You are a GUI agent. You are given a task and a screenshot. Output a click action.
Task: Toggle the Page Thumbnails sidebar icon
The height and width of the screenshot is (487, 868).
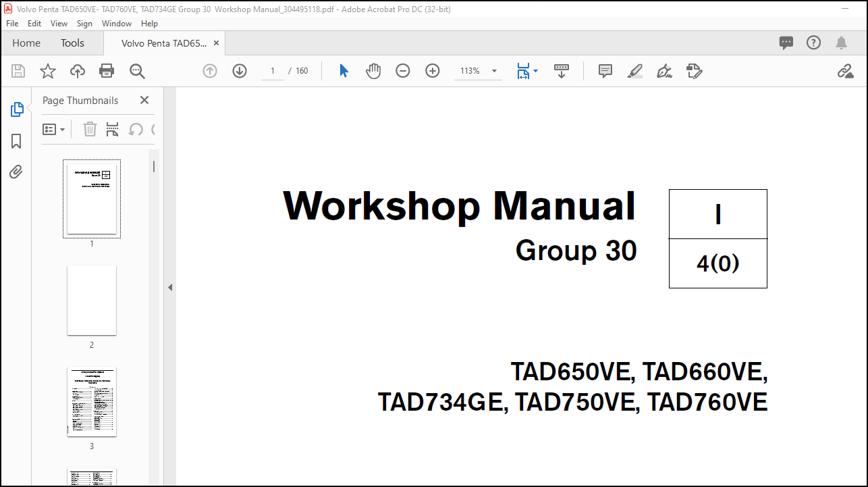17,109
